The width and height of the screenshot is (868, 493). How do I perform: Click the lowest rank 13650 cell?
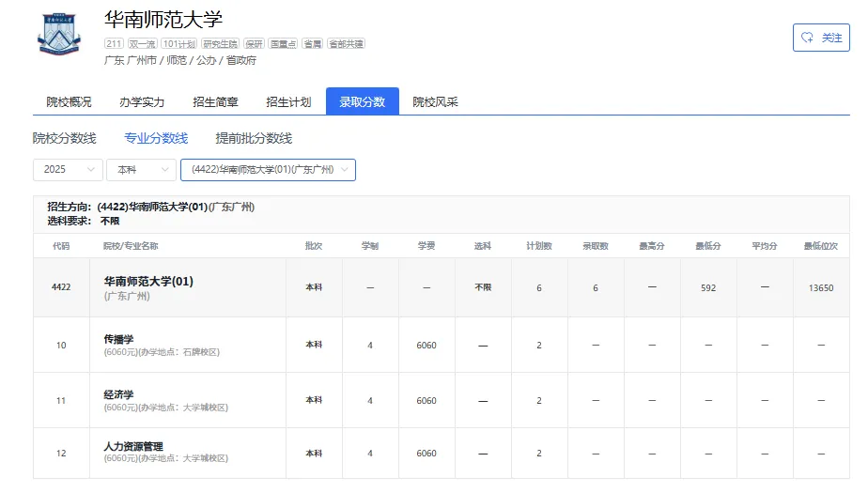[821, 287]
